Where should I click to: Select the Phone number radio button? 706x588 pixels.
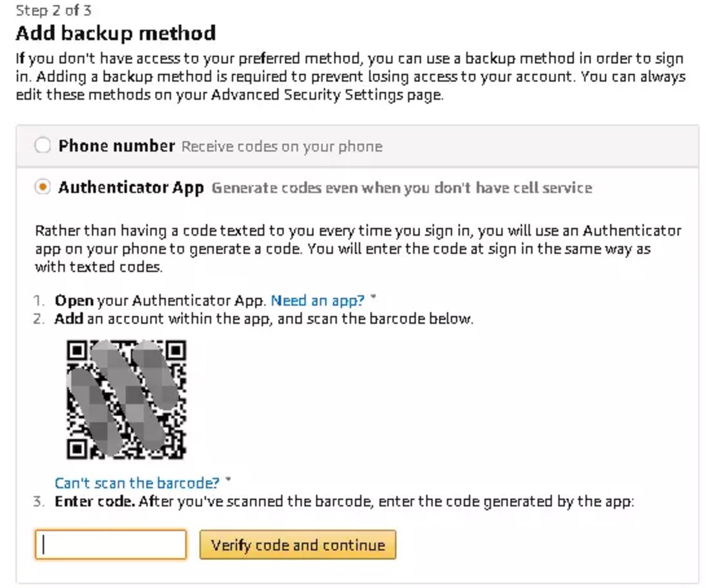pyautogui.click(x=42, y=146)
